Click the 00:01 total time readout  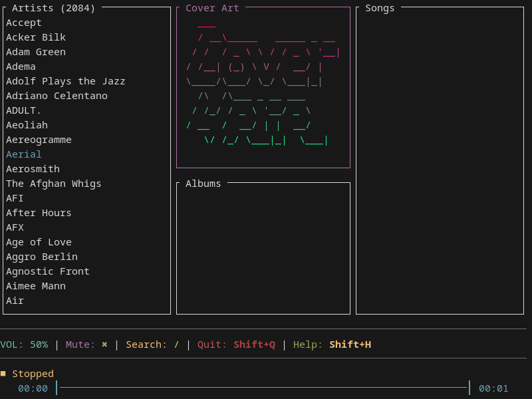[493, 388]
